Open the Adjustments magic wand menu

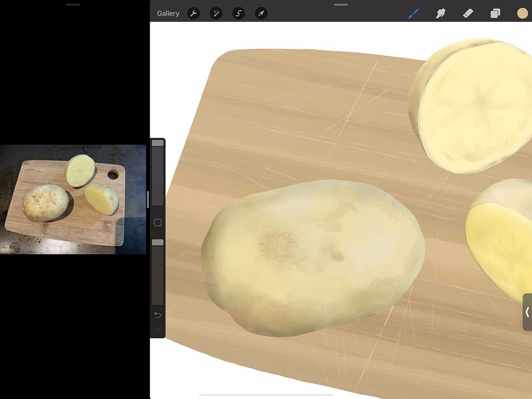pos(216,13)
